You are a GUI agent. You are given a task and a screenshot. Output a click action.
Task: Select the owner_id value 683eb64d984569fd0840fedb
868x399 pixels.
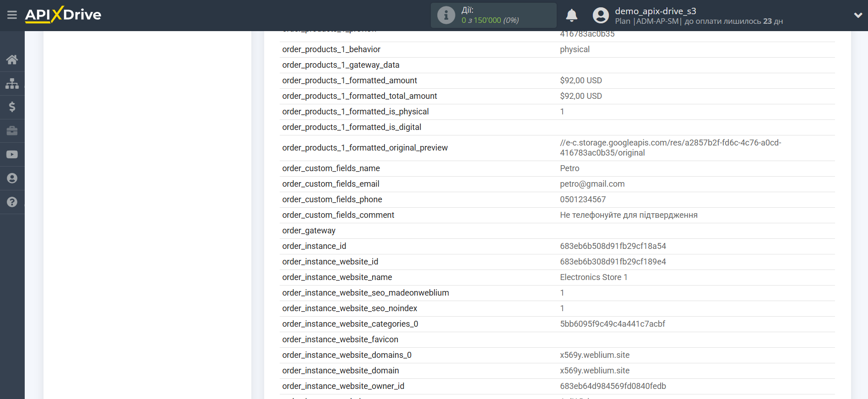coord(613,386)
